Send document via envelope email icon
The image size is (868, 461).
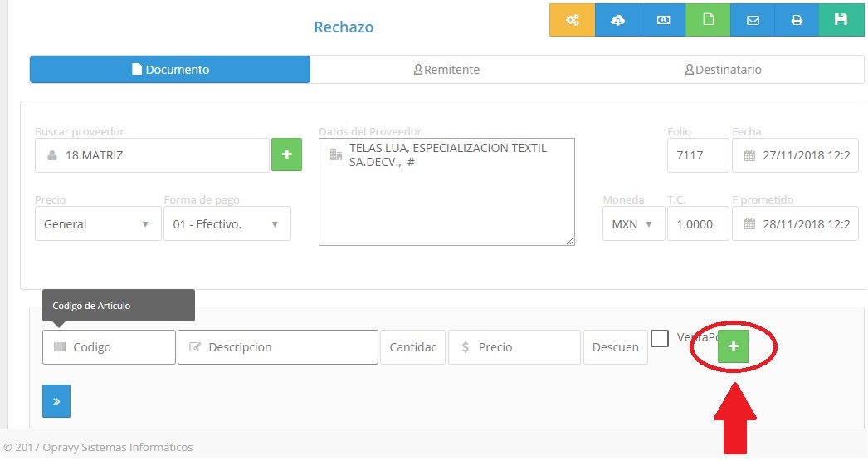pos(753,21)
